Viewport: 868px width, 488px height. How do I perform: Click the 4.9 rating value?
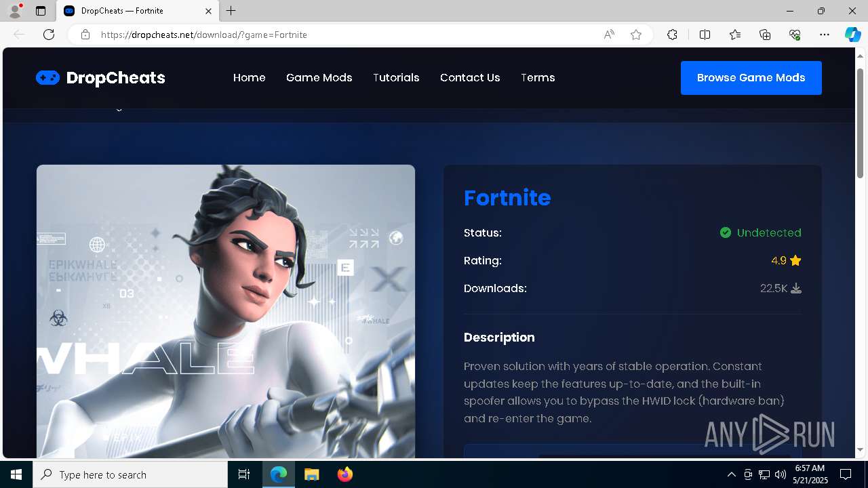pyautogui.click(x=778, y=260)
